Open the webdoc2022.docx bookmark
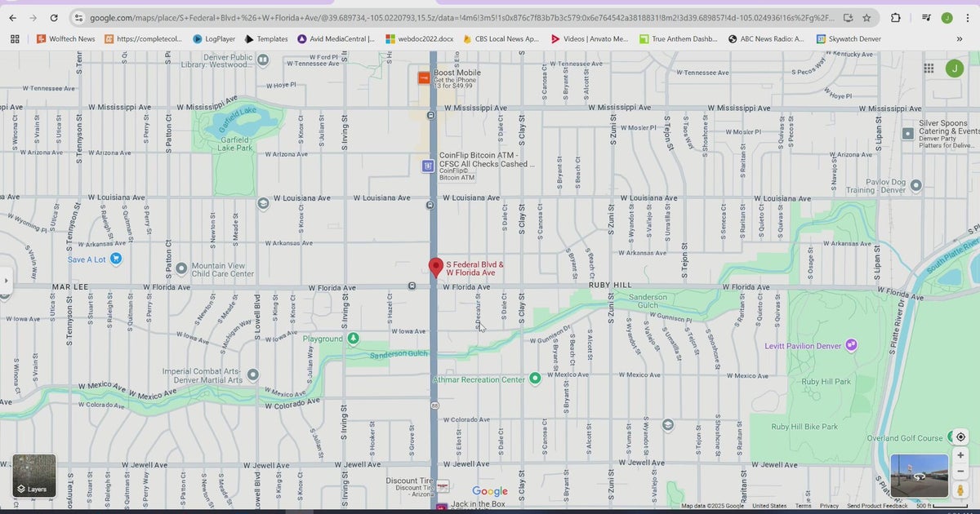980x514 pixels. (x=420, y=38)
